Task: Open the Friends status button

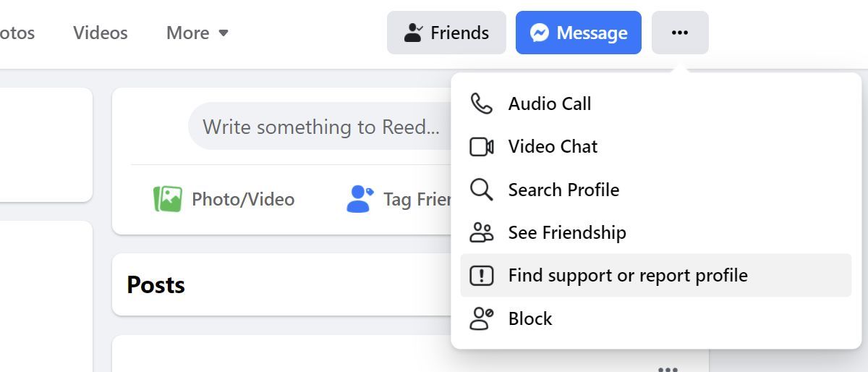Action: tap(446, 33)
